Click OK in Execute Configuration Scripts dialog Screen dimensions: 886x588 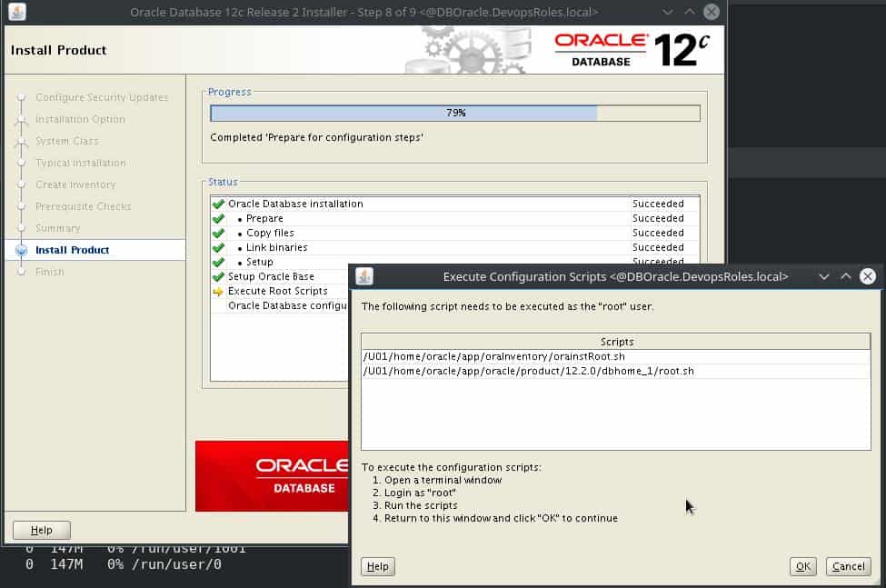click(x=802, y=566)
